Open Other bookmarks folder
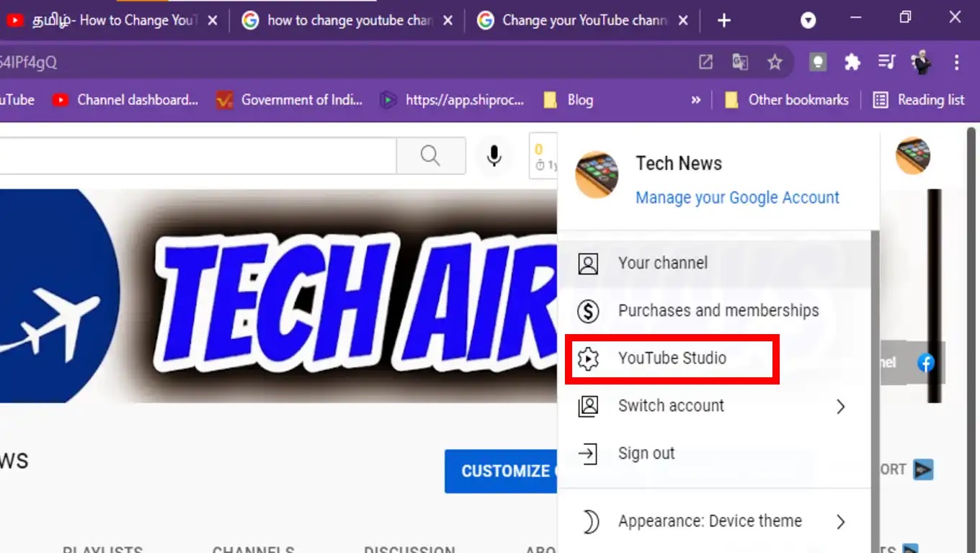This screenshot has width=980, height=553. pos(787,100)
